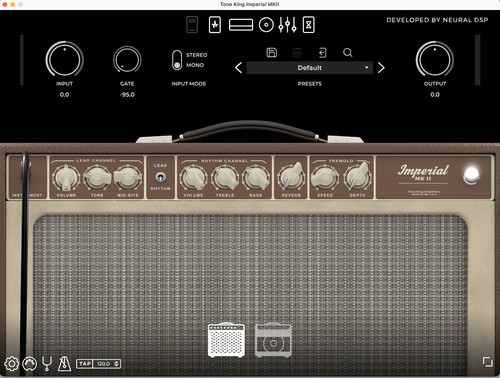The image size is (500, 378).
Task: Go to the next preset arrow
Action: click(x=381, y=68)
